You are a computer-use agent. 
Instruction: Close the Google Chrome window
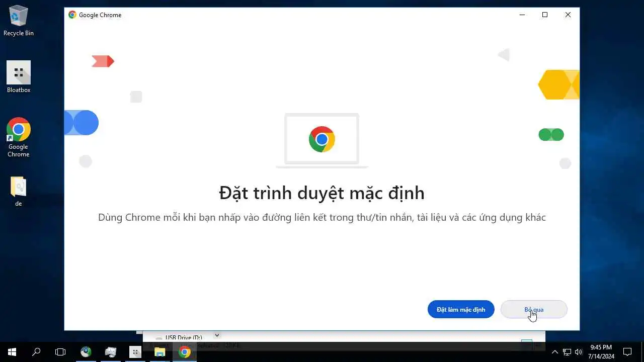[568, 15]
